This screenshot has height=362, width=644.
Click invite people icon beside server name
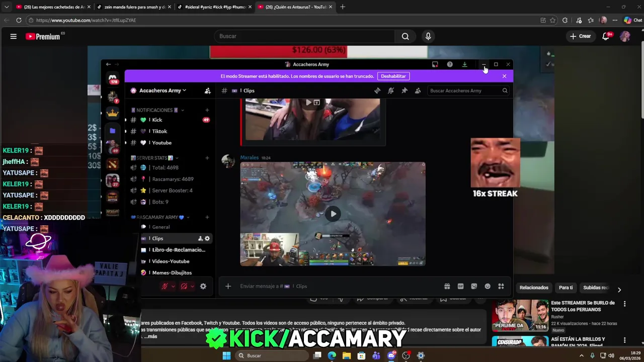[x=207, y=90]
